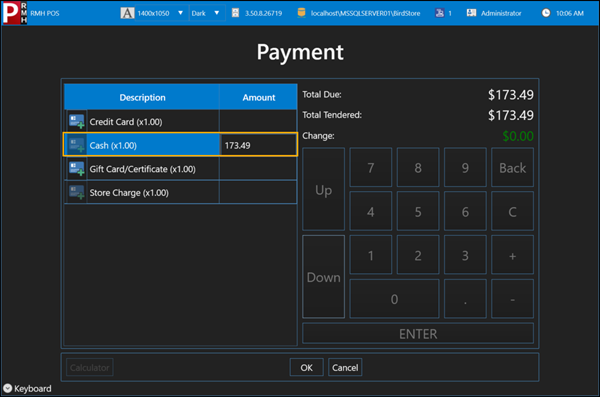The image size is (600, 397).
Task: Tap the keypad digit 0
Action: (394, 299)
